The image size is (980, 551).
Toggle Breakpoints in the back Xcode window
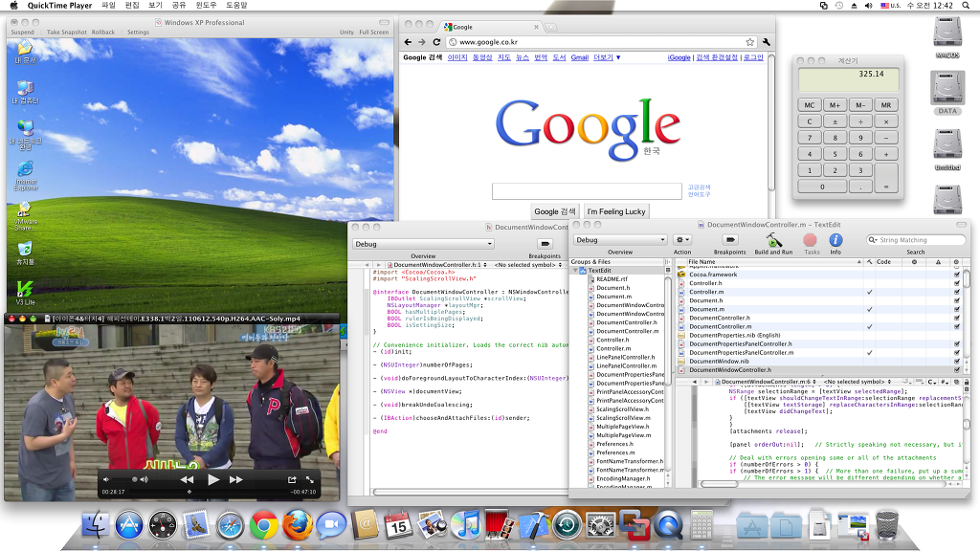click(545, 244)
